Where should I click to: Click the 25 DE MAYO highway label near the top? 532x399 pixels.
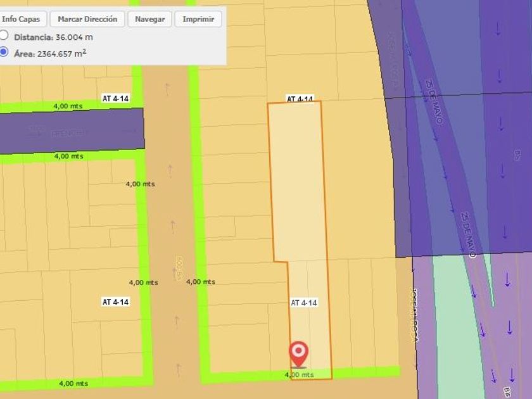(x=434, y=102)
